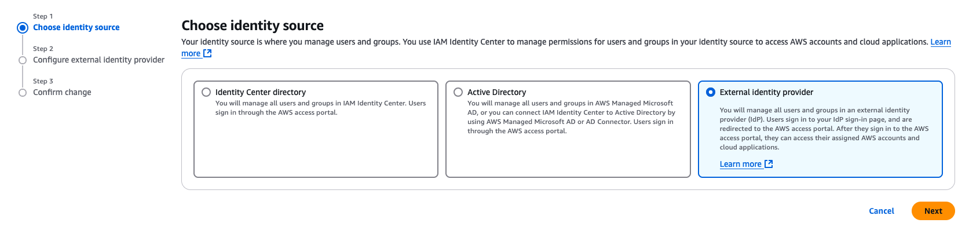The height and width of the screenshot is (230, 980).
Task: Go to Step 1 Choose identity source
Action: point(76,27)
